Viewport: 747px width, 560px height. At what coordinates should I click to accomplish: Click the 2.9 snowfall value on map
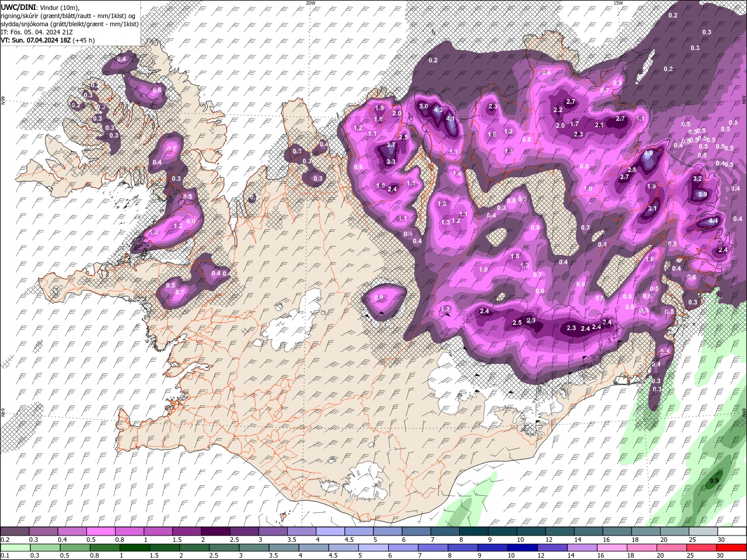[x=531, y=320]
